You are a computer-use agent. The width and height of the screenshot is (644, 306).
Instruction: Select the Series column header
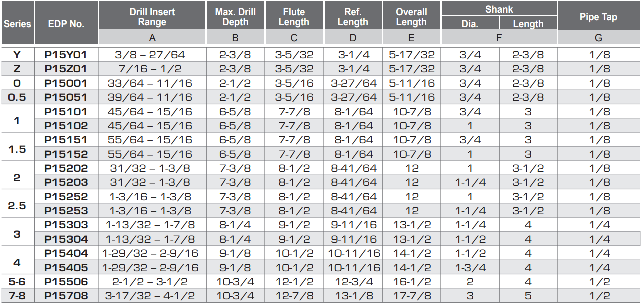(x=17, y=24)
